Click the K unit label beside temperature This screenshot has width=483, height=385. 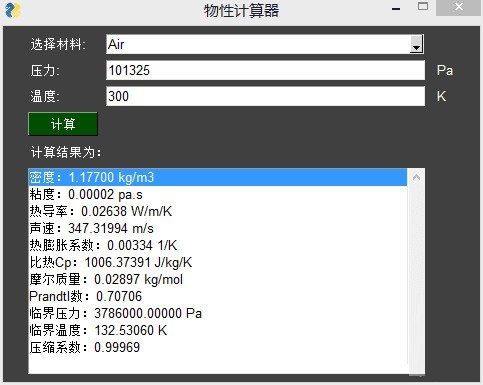point(441,96)
